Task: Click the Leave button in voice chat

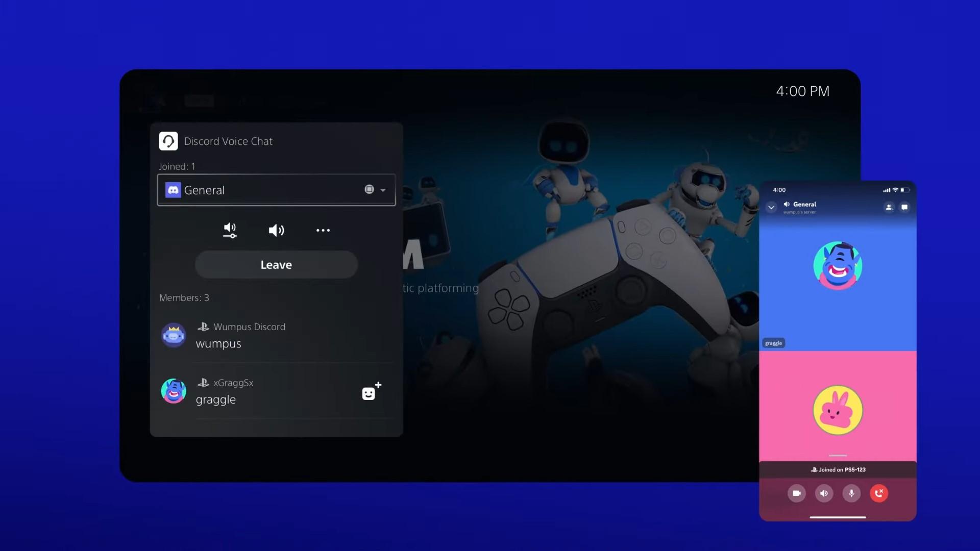Action: pyautogui.click(x=276, y=264)
